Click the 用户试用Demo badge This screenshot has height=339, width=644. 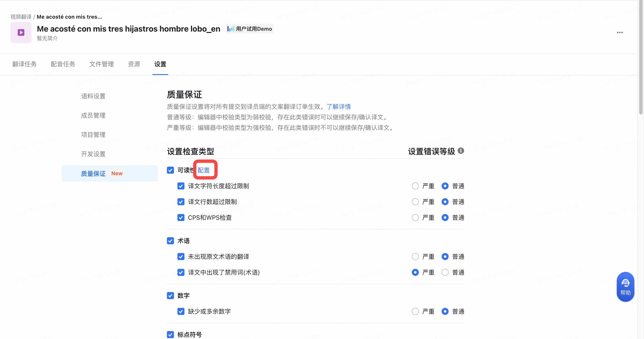tap(249, 29)
